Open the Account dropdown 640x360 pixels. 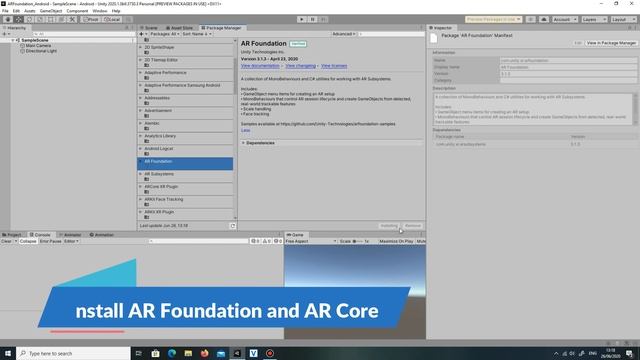[564, 19]
